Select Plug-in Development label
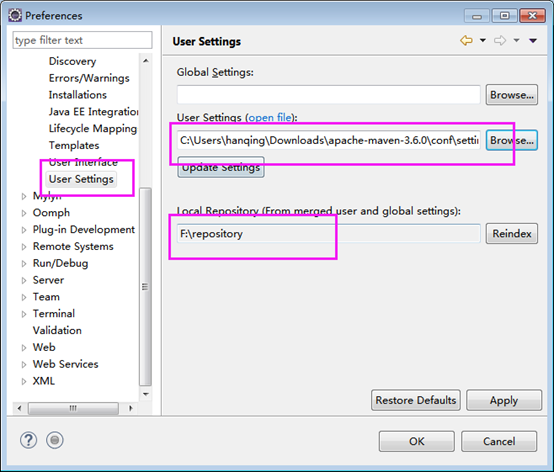Viewport: 554px width, 472px height. point(84,230)
